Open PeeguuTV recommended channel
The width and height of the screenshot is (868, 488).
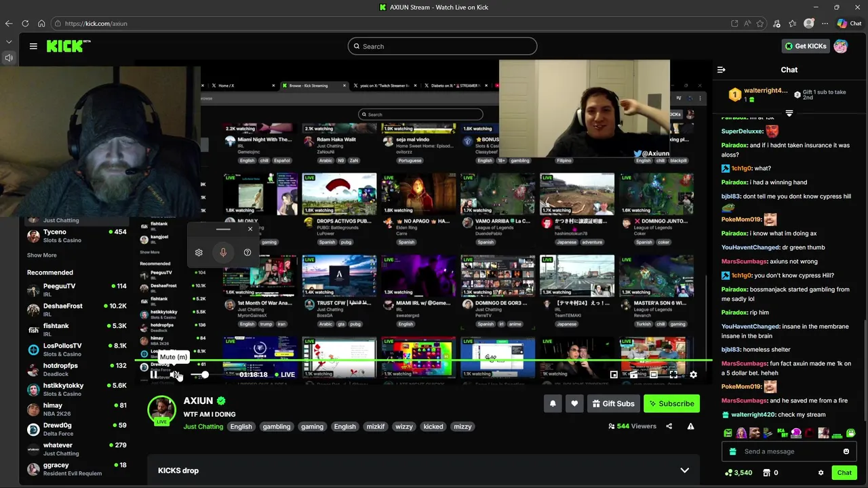pos(77,289)
